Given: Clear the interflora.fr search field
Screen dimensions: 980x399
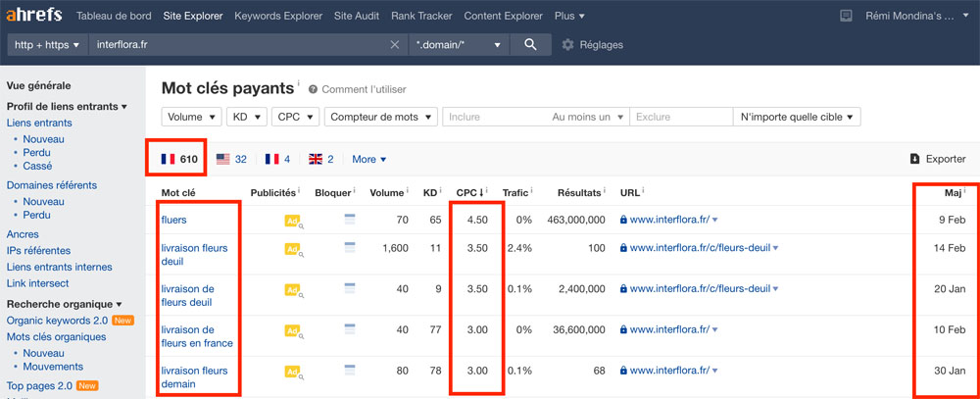Looking at the screenshot, I should click(395, 44).
